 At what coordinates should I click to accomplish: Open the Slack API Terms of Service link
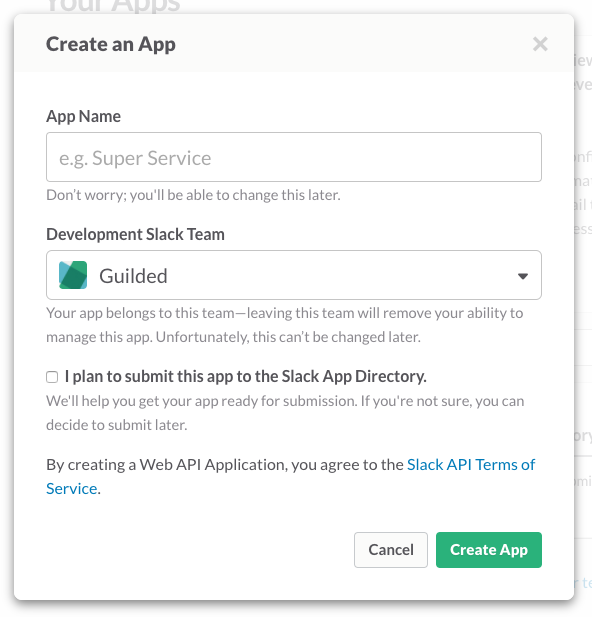[471, 465]
